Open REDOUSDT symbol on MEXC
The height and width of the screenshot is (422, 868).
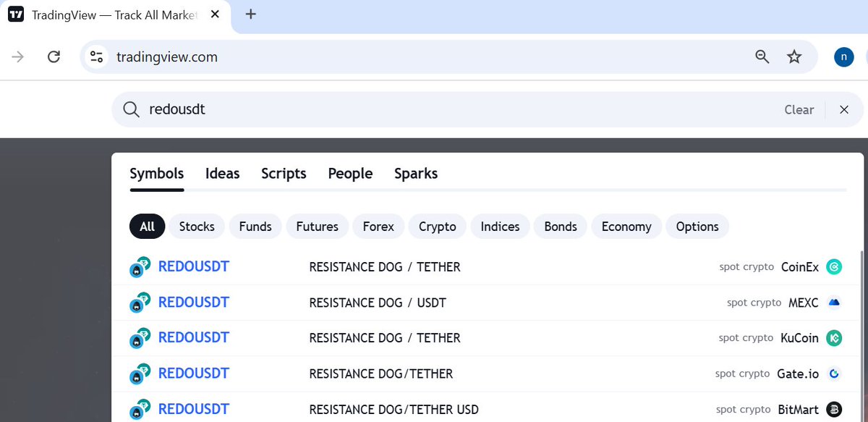point(193,302)
